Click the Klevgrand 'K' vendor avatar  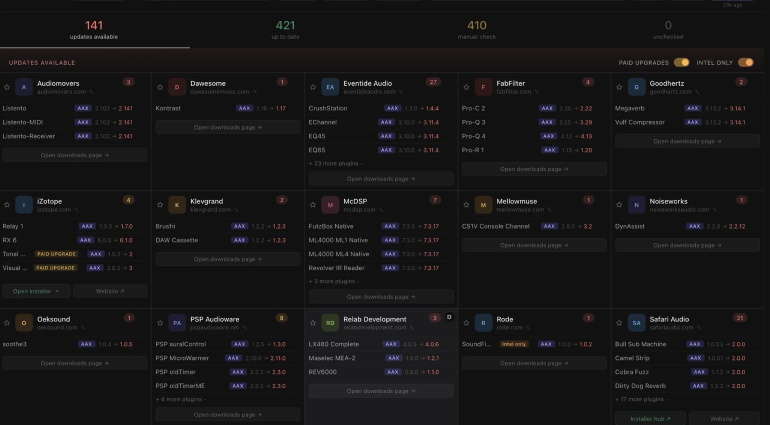click(x=177, y=205)
